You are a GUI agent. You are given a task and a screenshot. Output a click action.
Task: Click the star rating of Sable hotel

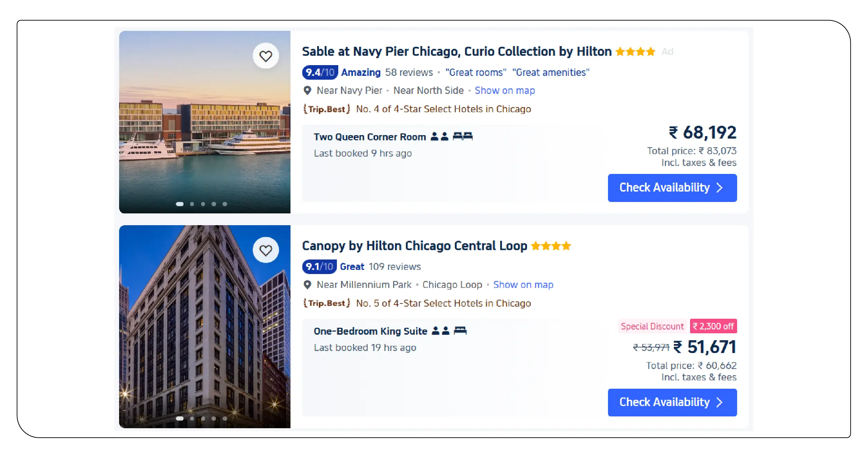point(635,52)
